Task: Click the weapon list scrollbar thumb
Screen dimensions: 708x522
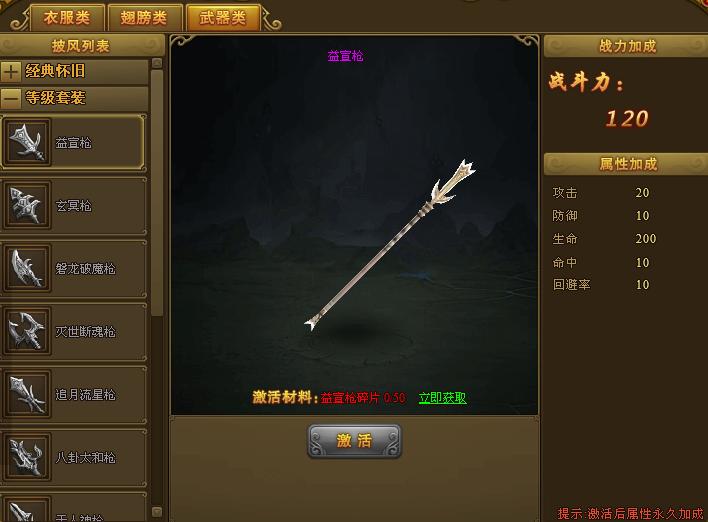Action: (x=157, y=193)
